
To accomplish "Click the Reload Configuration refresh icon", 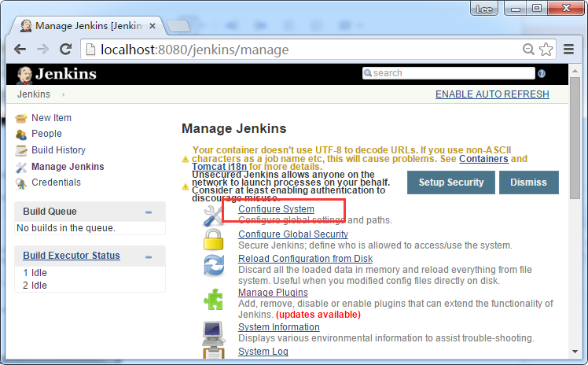I will (x=214, y=265).
